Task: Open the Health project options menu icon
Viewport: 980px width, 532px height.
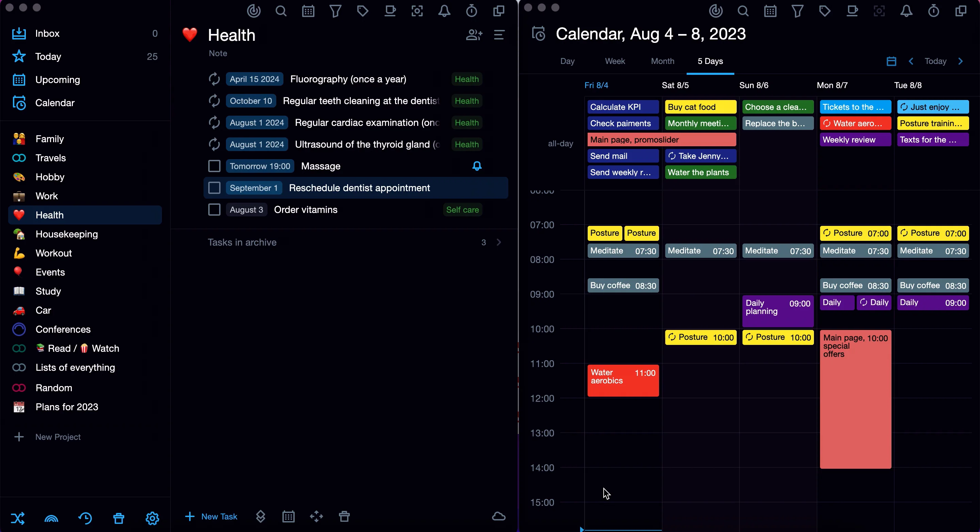Action: 499,35
